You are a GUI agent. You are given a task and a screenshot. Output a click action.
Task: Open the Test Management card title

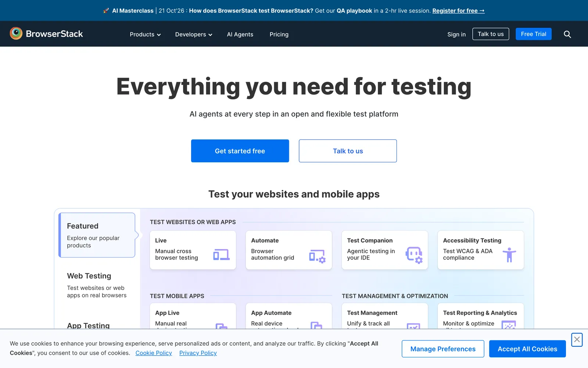click(372, 313)
